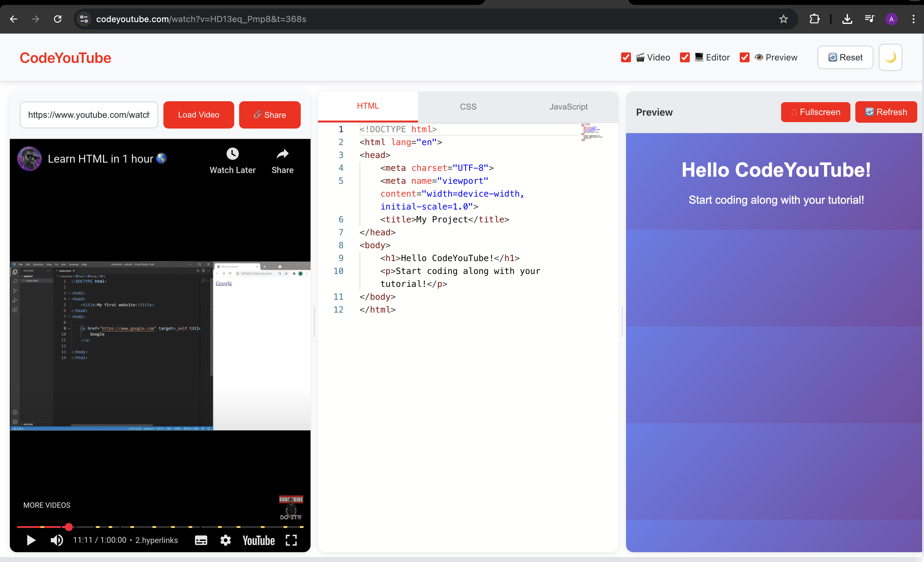The height and width of the screenshot is (562, 924).
Task: Open Chrome three-dot menu
Action: (x=913, y=19)
